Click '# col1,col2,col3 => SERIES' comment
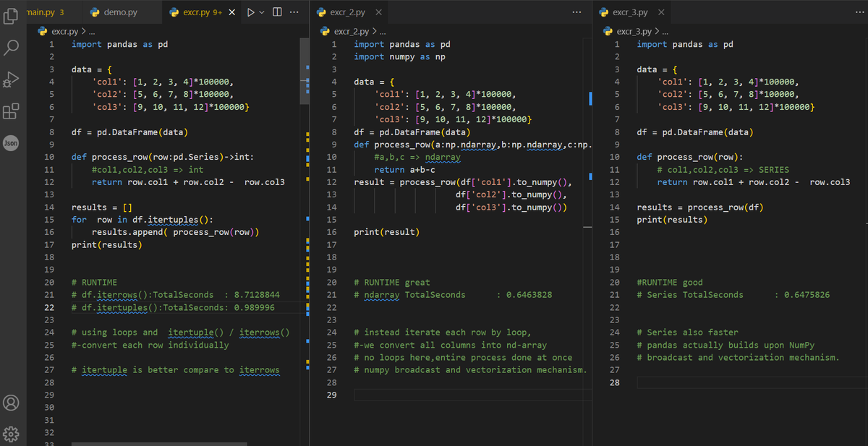Viewport: 868px width, 446px height. tap(723, 170)
